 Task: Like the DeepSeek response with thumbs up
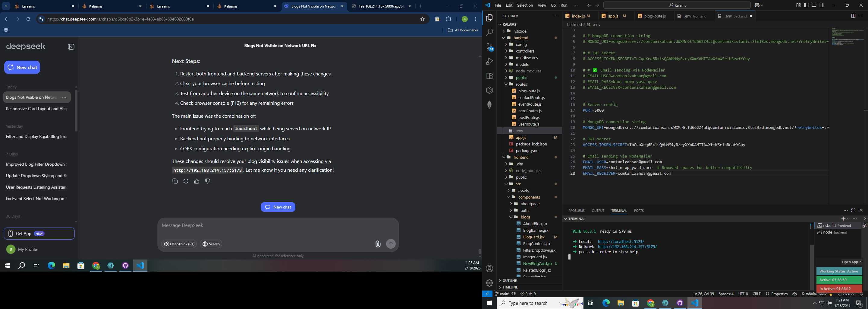197,181
